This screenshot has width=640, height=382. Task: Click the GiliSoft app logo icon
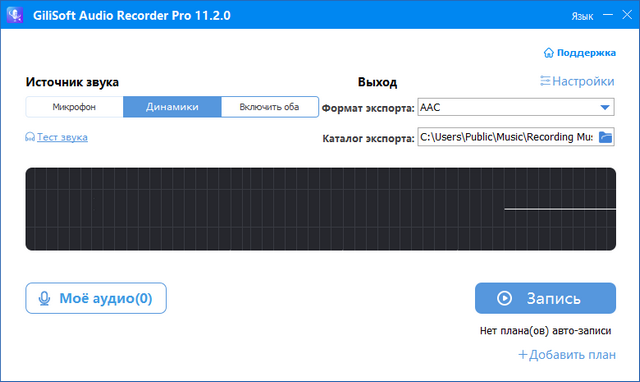pyautogui.click(x=15, y=15)
